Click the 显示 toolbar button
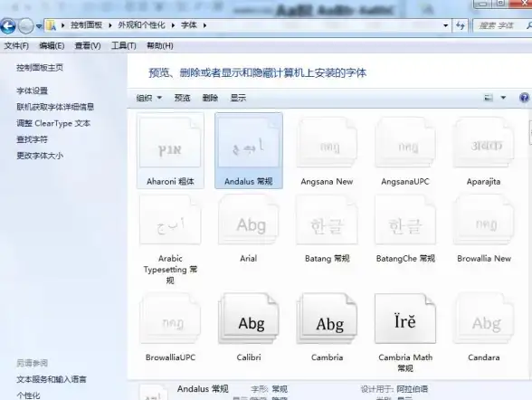The width and height of the screenshot is (532, 400). [238, 98]
